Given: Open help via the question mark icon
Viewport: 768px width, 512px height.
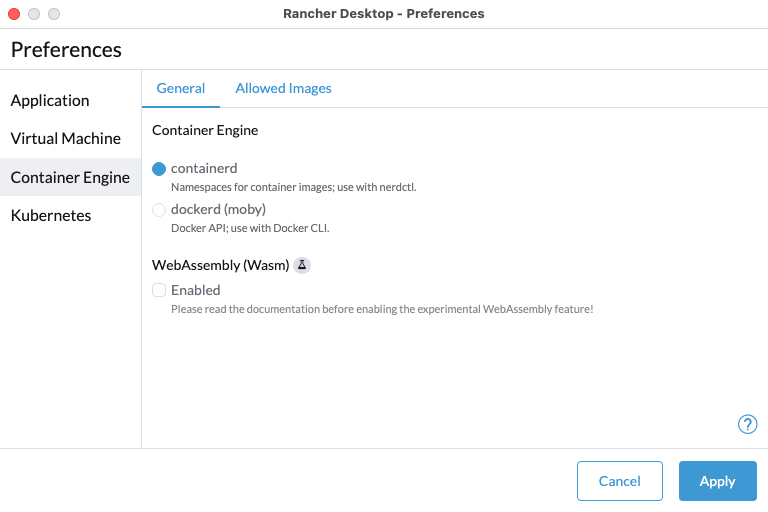Looking at the screenshot, I should tap(747, 424).
